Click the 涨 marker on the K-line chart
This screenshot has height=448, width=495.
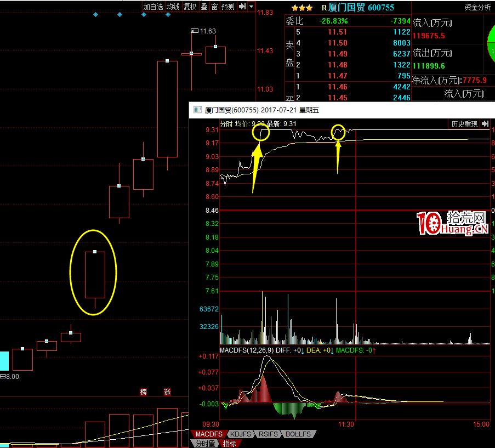pyautogui.click(x=167, y=392)
